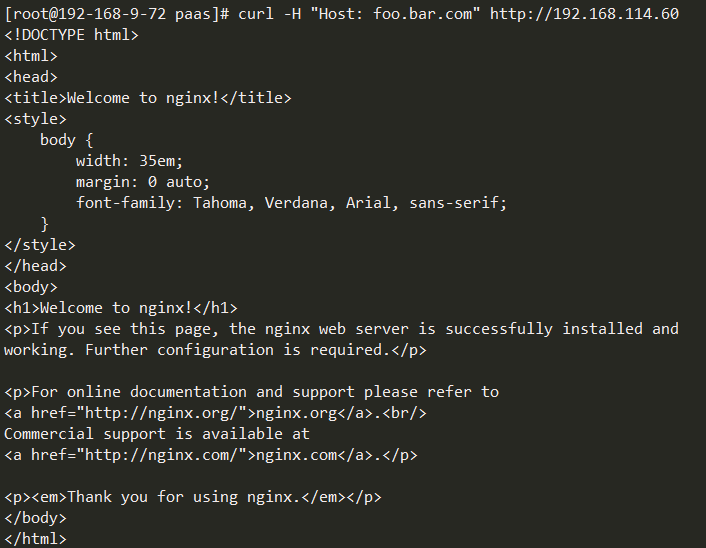The width and height of the screenshot is (706, 548).
Task: Click the opening <html> tag line
Action: [x=31, y=56]
